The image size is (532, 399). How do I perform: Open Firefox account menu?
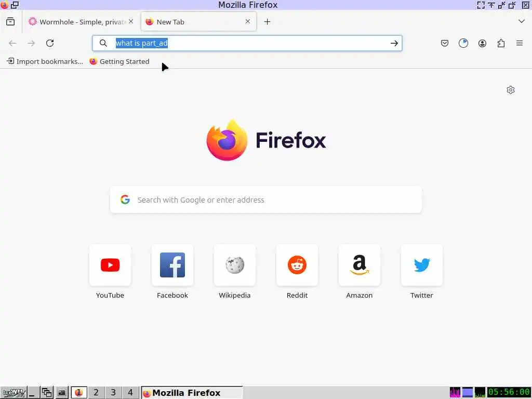(x=482, y=43)
